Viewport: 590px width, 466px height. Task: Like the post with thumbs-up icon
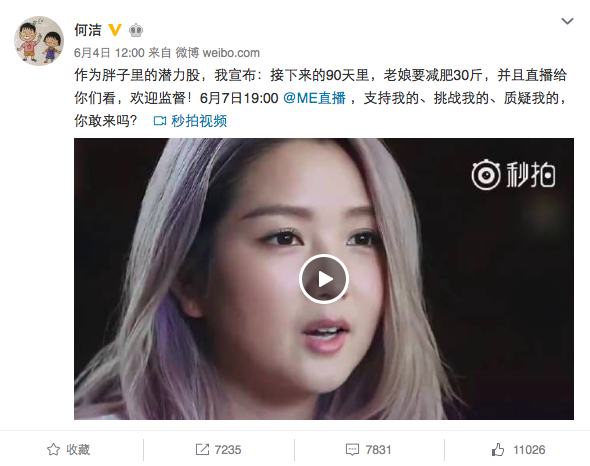(497, 449)
